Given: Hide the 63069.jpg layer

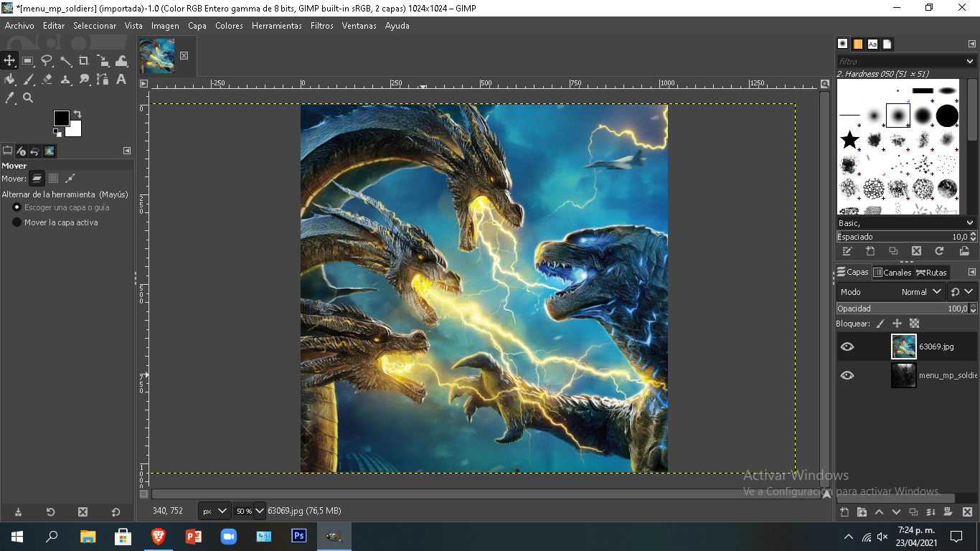Looking at the screenshot, I should coord(847,347).
